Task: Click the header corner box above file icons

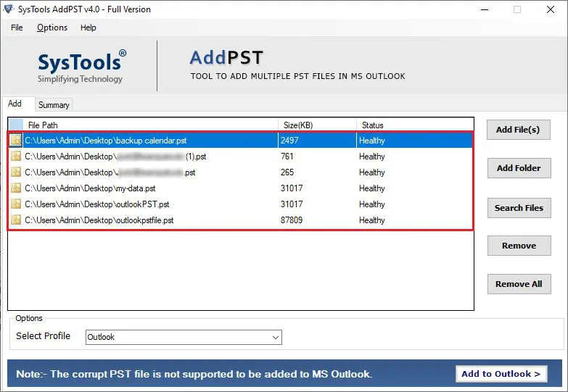Action: 16,125
